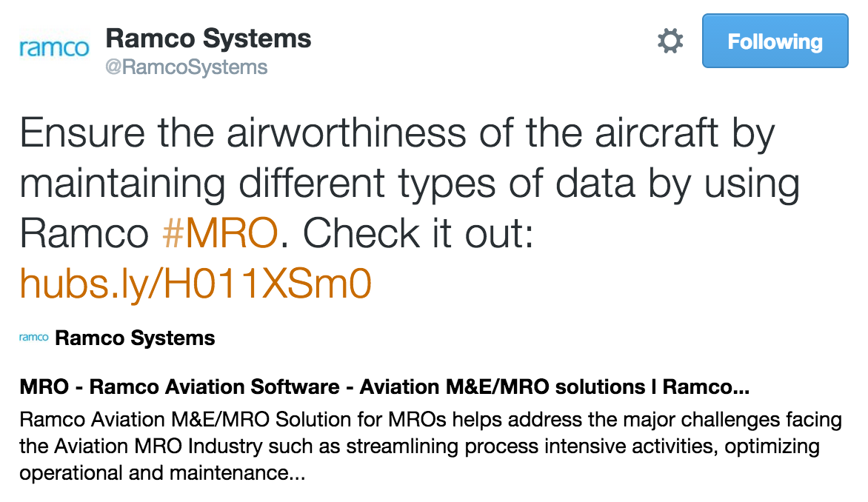Viewport: 868px width, 502px height.
Task: Open the Ramco Systems profile name
Action: [208, 39]
